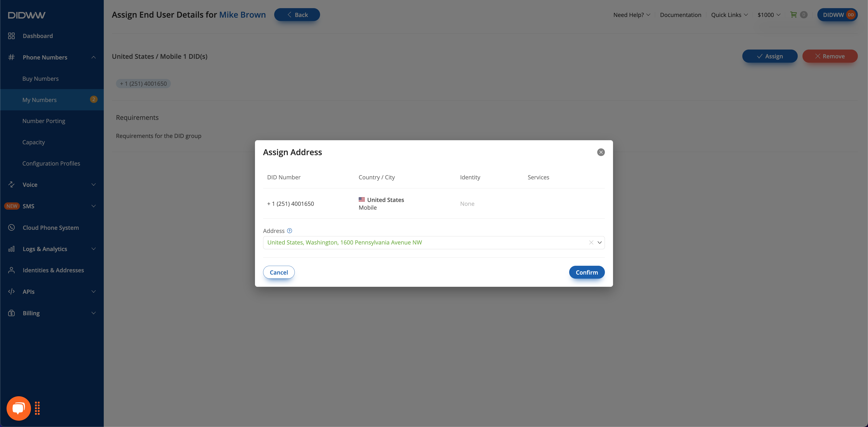Click the +1 (251) 4001650 number tag
Image resolution: width=868 pixels, height=427 pixels.
143,84
